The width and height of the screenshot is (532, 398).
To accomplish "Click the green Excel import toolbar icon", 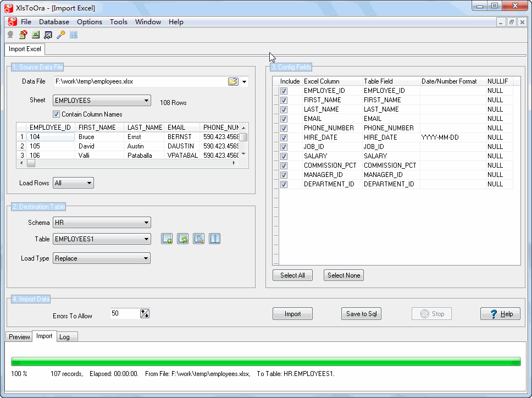I will 36,35.
